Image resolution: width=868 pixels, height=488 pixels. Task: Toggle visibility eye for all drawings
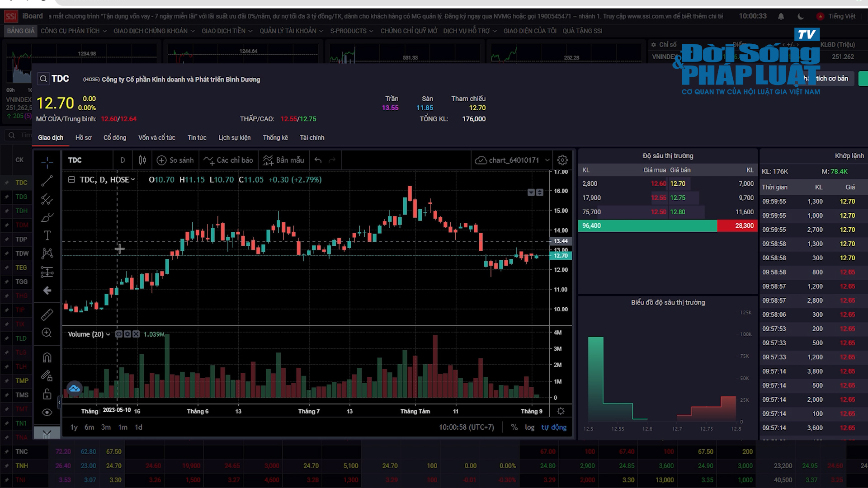tap(47, 412)
